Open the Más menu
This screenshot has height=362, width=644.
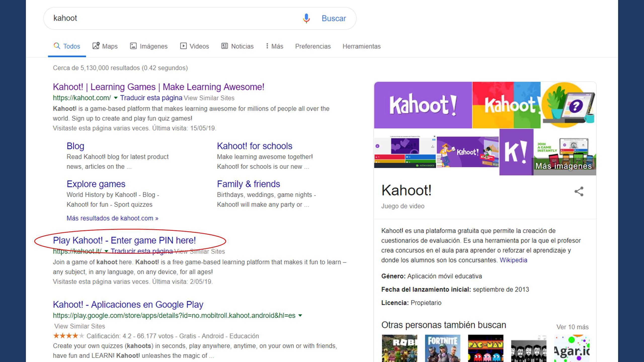point(275,46)
